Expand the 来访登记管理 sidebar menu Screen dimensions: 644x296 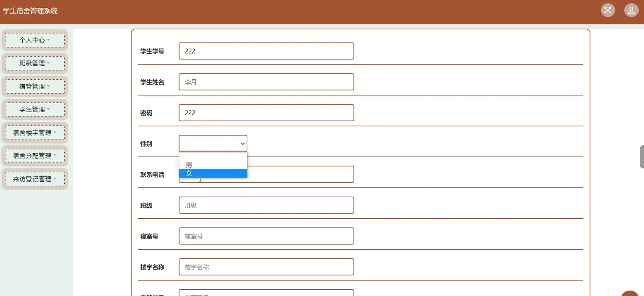pyautogui.click(x=35, y=179)
